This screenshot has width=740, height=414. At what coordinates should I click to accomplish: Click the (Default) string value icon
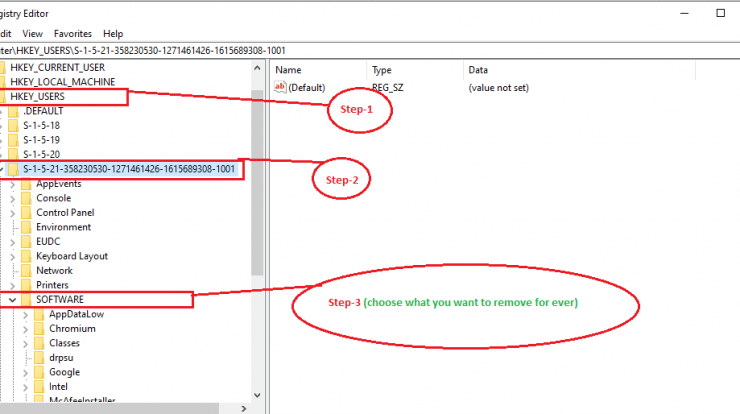[x=280, y=87]
